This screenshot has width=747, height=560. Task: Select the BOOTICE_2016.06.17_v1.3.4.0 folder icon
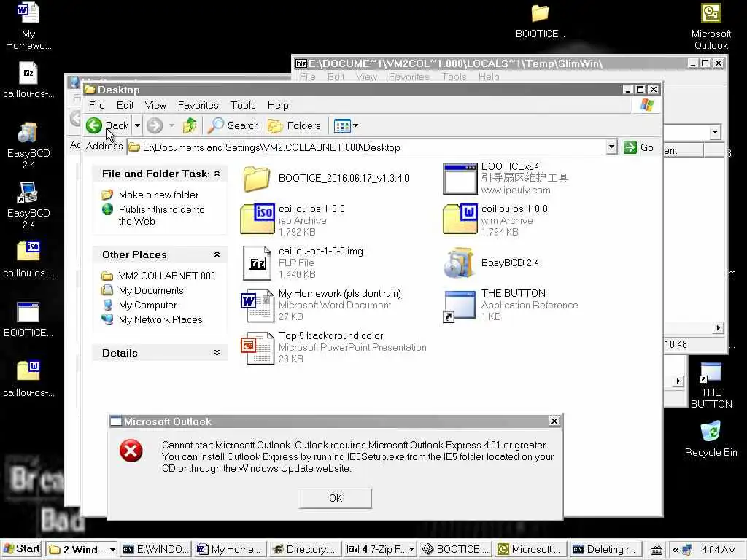click(258, 179)
